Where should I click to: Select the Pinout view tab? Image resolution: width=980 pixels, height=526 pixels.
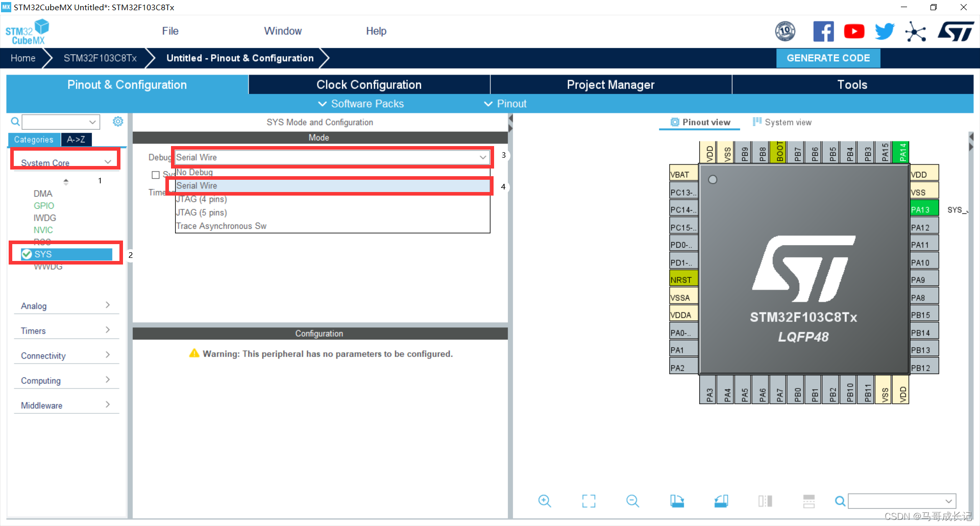coord(700,122)
